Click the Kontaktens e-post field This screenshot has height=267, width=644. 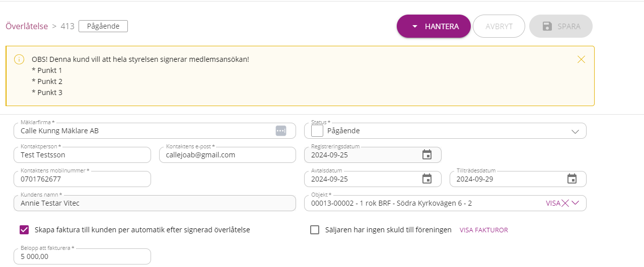pos(228,155)
